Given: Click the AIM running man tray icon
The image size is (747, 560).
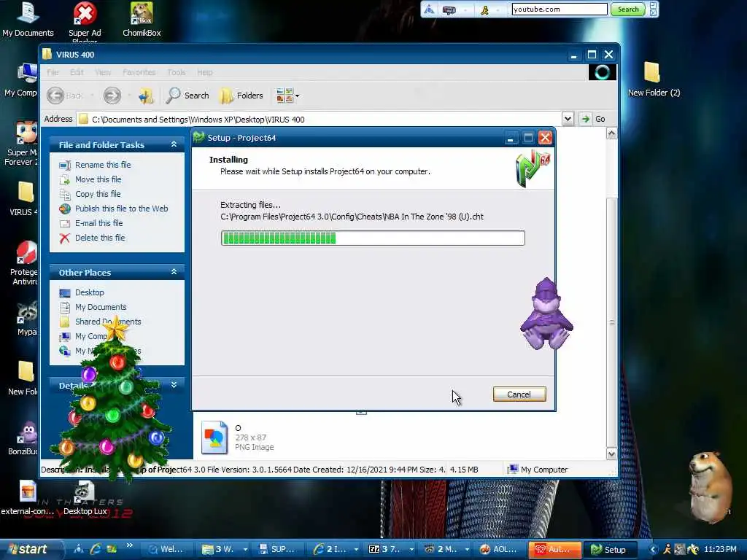Looking at the screenshot, I should (x=667, y=549).
